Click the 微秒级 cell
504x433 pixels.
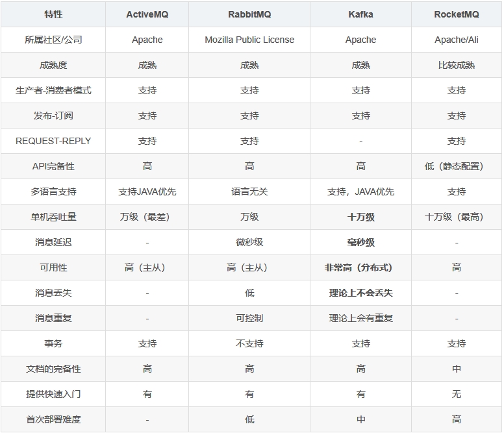pos(249,242)
